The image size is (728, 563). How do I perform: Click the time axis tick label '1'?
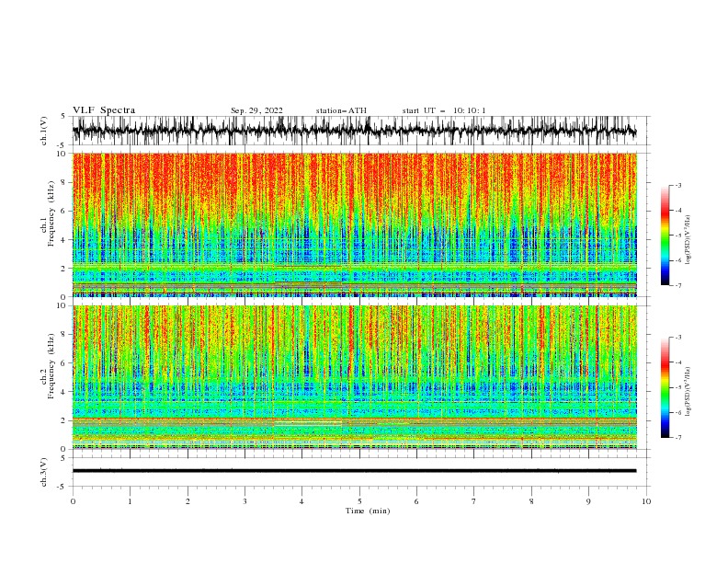point(130,501)
